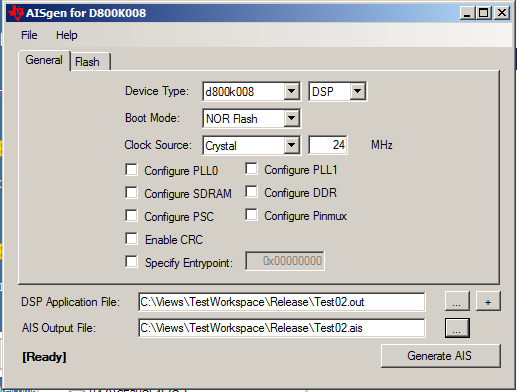
Task: Switch to the General tab
Action: tap(44, 60)
